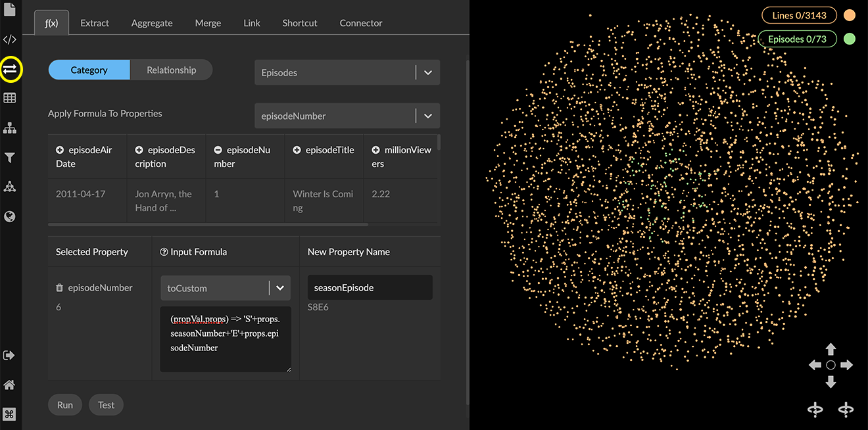Click the seasonEpisode property name field

click(x=370, y=288)
